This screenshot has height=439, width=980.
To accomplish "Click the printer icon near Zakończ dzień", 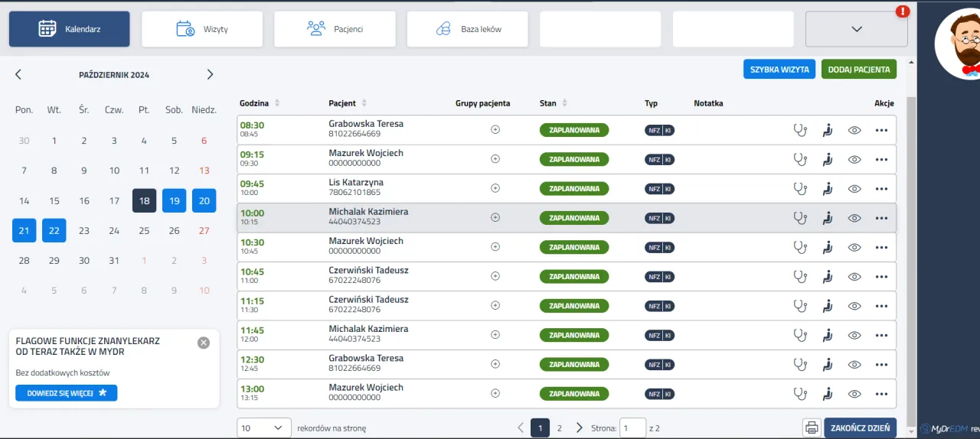I will tap(812, 428).
